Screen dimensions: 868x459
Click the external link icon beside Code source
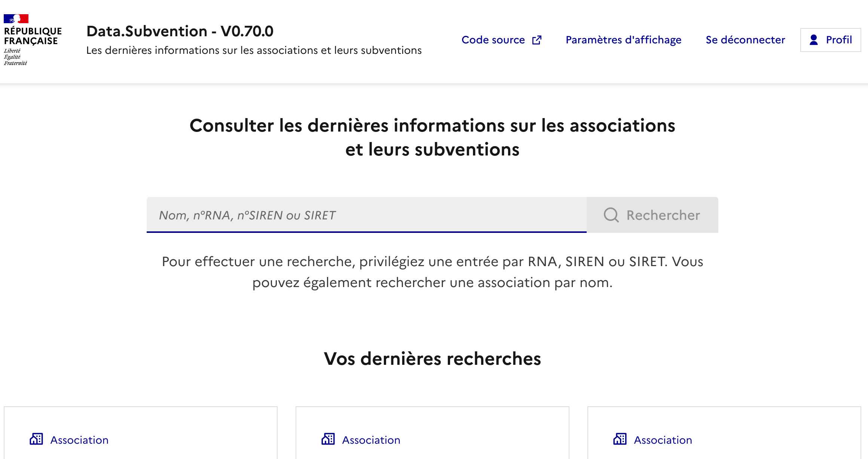point(537,40)
